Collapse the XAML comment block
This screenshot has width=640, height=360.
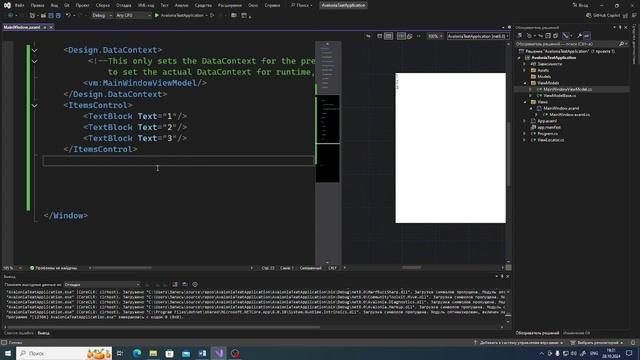pos(35,61)
